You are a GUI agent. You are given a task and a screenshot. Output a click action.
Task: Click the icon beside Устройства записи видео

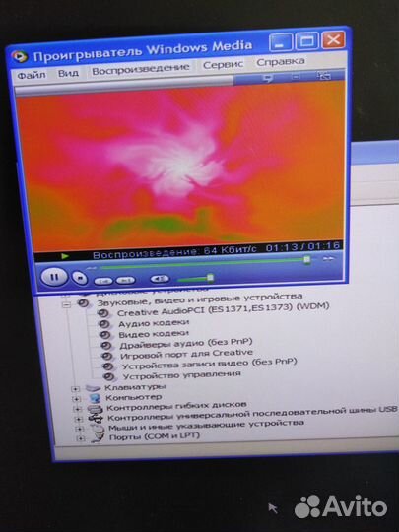click(x=108, y=366)
